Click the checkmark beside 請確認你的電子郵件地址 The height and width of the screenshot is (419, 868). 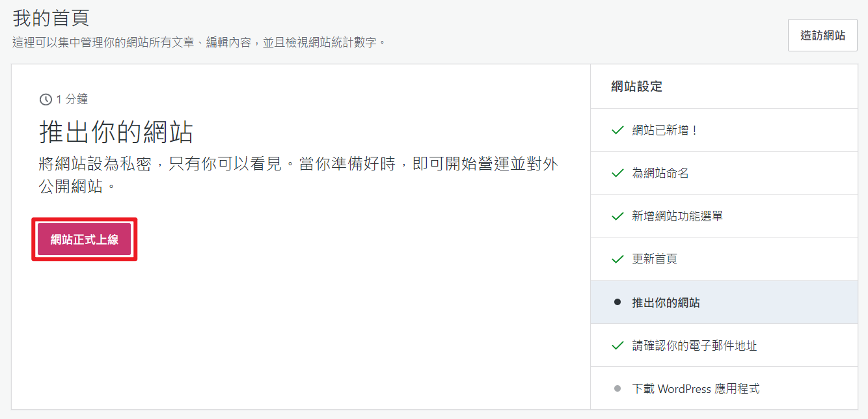tap(617, 345)
